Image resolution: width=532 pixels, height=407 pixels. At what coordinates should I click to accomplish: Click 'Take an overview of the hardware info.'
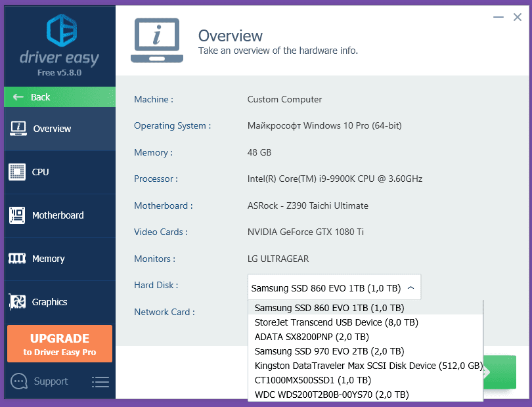pos(278,51)
